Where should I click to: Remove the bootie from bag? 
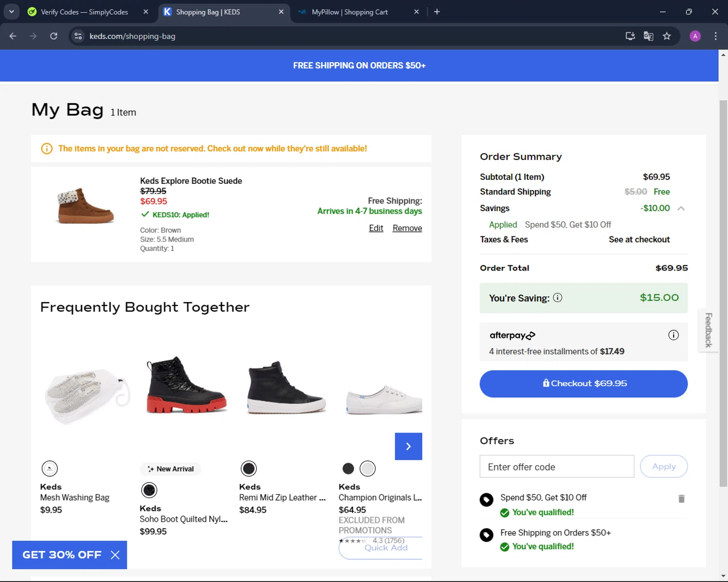pos(407,228)
